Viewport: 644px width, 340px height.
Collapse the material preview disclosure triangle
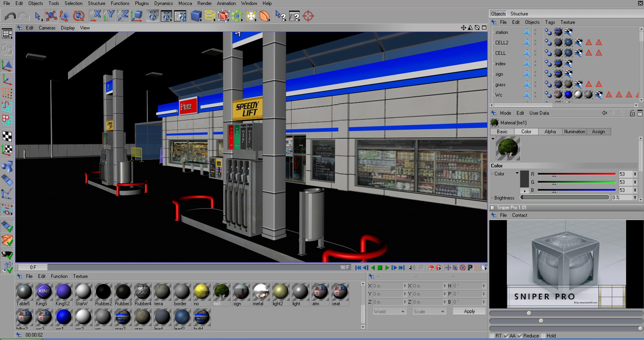(x=493, y=139)
